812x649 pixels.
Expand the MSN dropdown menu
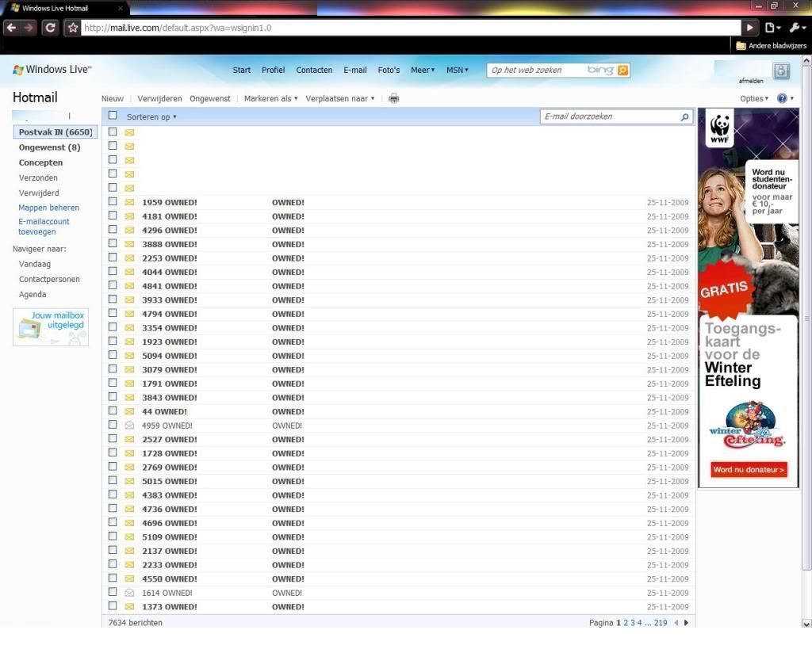point(458,70)
